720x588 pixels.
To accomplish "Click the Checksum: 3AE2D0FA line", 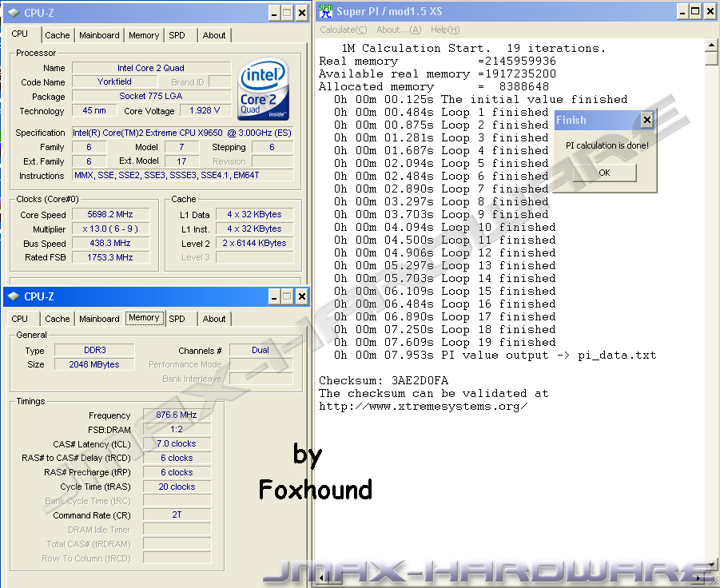I will point(384,380).
